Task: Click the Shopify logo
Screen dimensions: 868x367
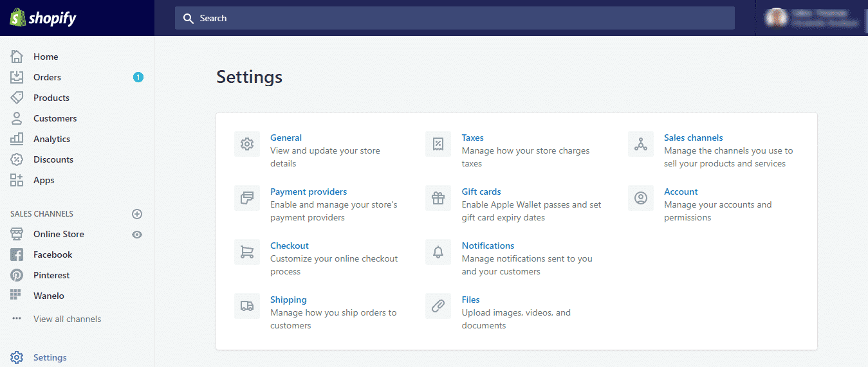Action: (x=43, y=18)
